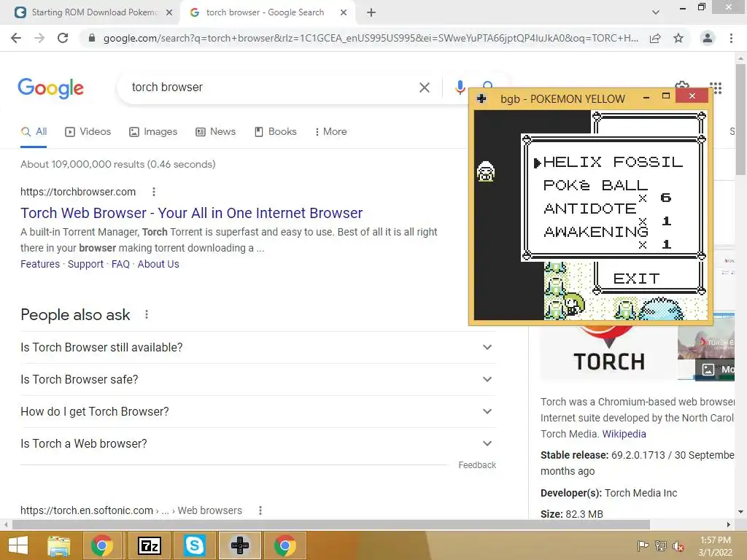Image resolution: width=747 pixels, height=560 pixels.
Task: Close the torch browser Google Search tab
Action: point(344,12)
